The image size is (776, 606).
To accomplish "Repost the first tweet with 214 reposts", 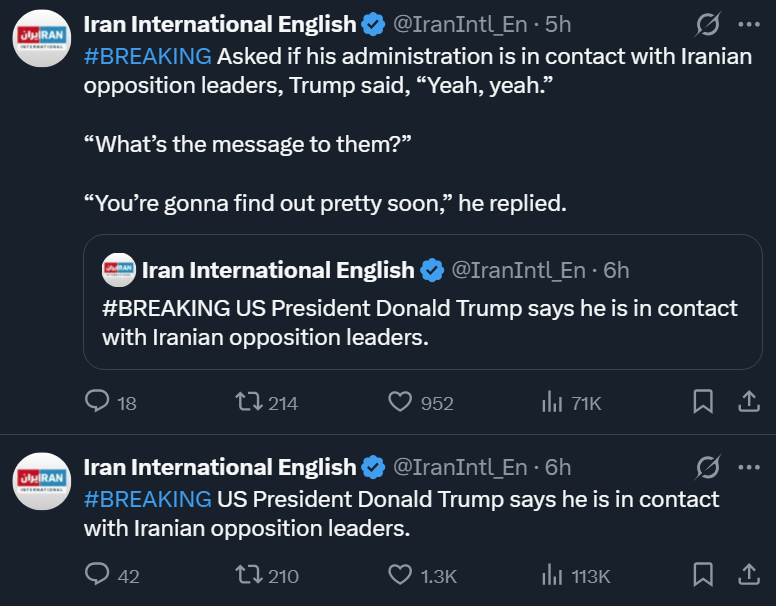I will pos(248,402).
